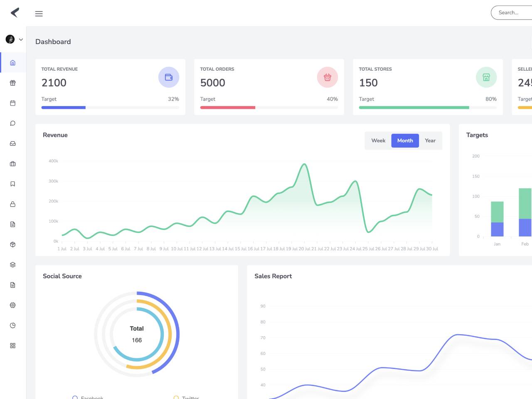The height and width of the screenshot is (399, 532).
Task: Open the chat bubble sidebar icon
Action: click(13, 123)
